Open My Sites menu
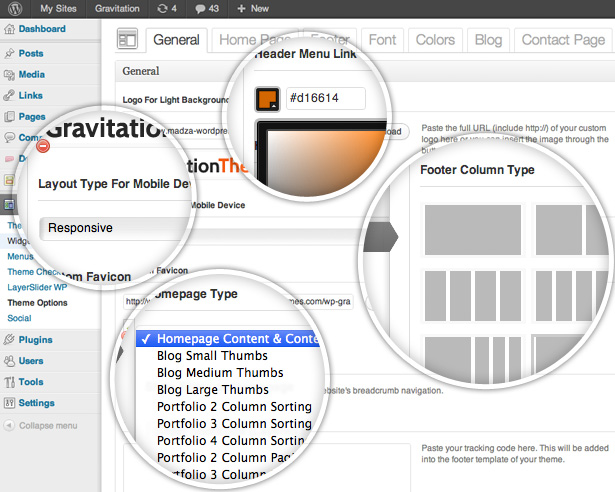The image size is (615, 492). pyautogui.click(x=58, y=8)
